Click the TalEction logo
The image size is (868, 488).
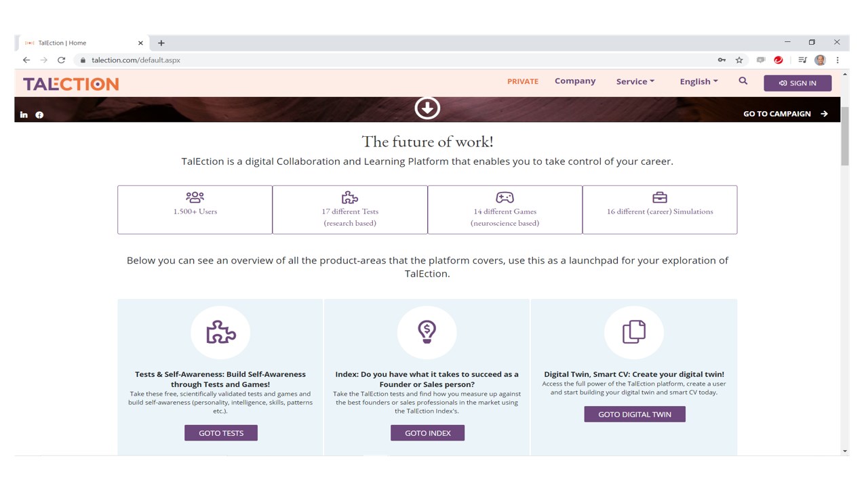tap(71, 84)
